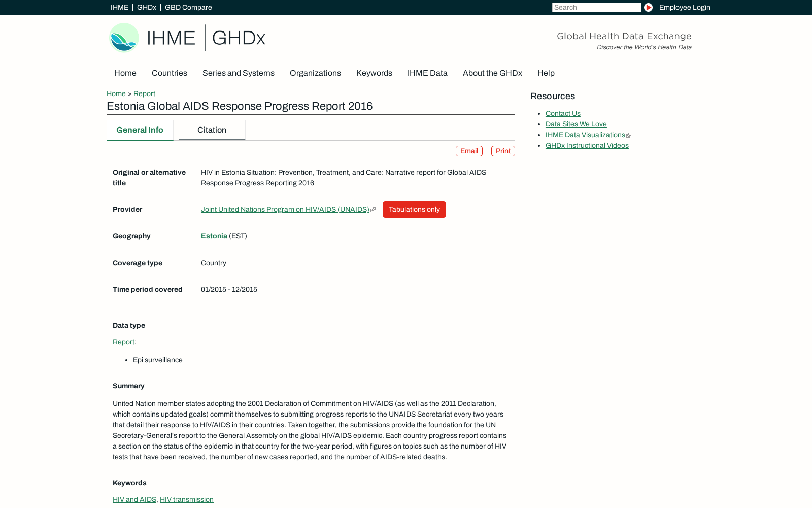
Task: Click the 'Data type' section heading
Action: click(x=129, y=326)
